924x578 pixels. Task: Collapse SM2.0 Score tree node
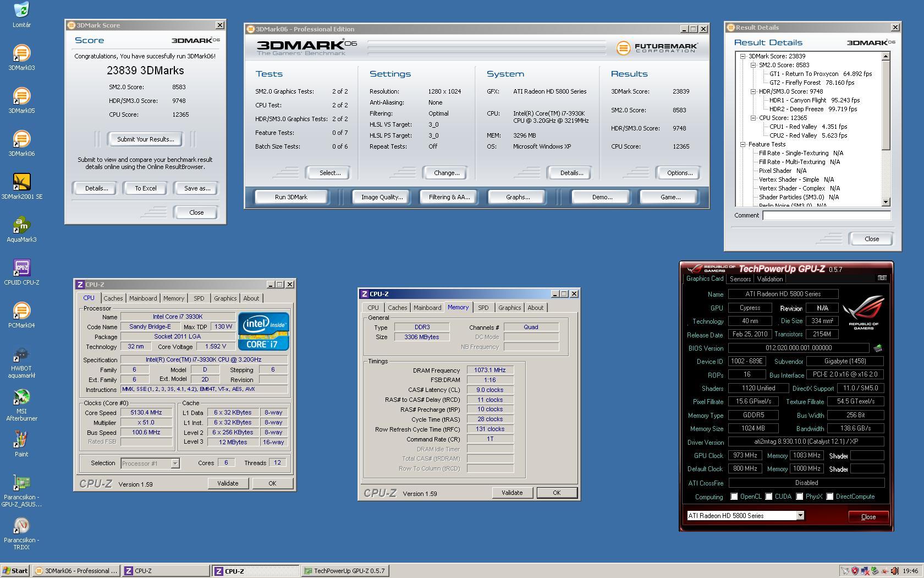coord(753,65)
